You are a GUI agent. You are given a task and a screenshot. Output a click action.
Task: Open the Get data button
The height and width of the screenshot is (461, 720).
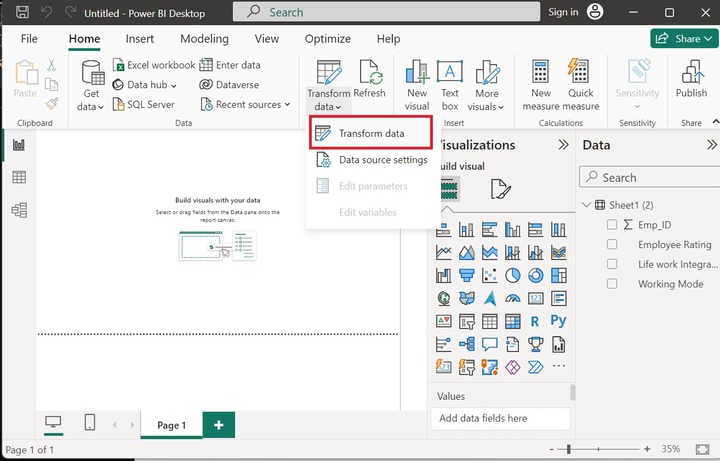[x=91, y=86]
